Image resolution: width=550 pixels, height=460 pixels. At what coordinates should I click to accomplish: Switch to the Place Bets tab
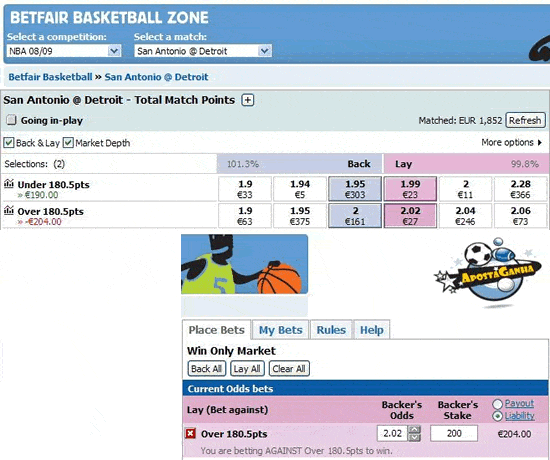tap(216, 330)
